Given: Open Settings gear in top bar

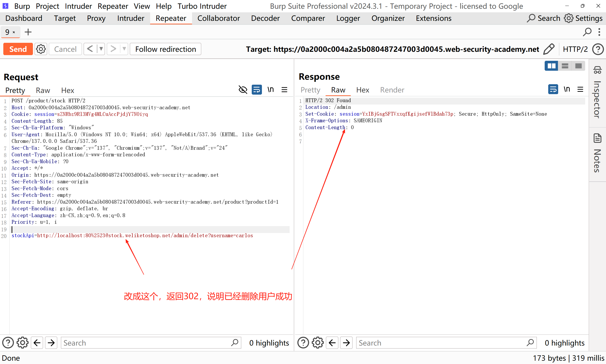Looking at the screenshot, I should (x=583, y=18).
